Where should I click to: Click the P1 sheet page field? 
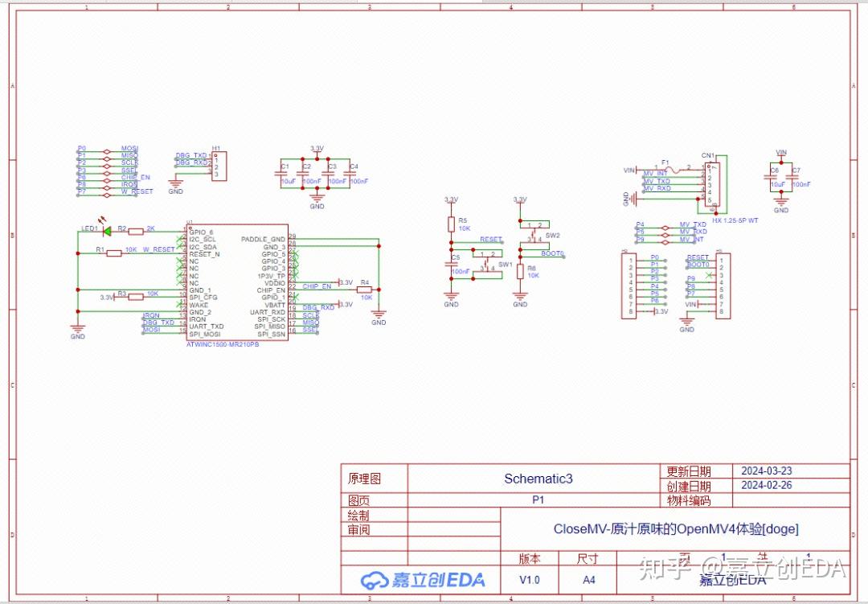(x=538, y=499)
